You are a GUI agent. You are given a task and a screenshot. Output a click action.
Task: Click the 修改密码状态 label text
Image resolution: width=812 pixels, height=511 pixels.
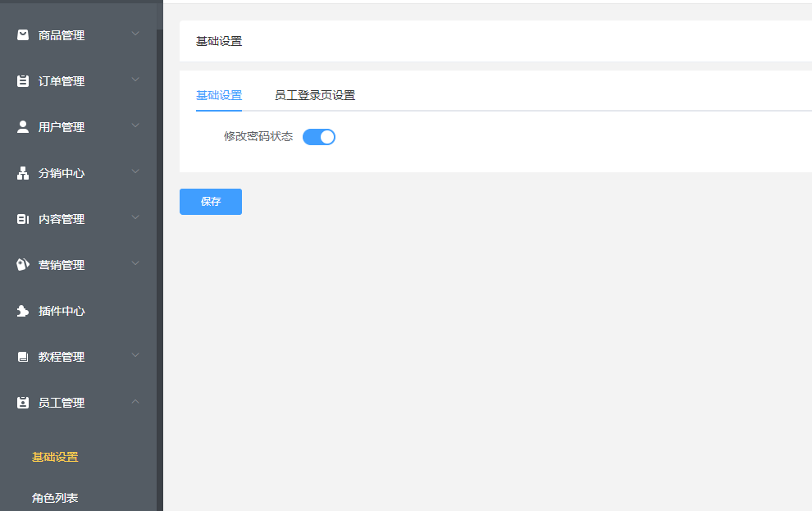258,136
